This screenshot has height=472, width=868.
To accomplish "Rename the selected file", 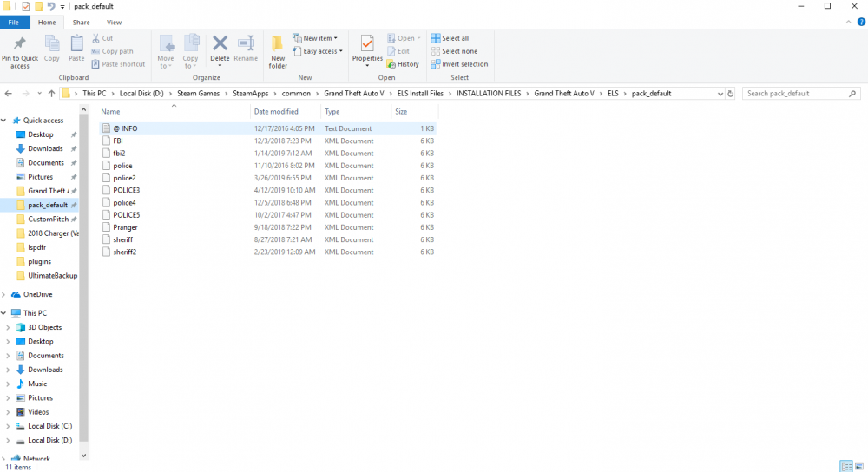I will [x=246, y=49].
